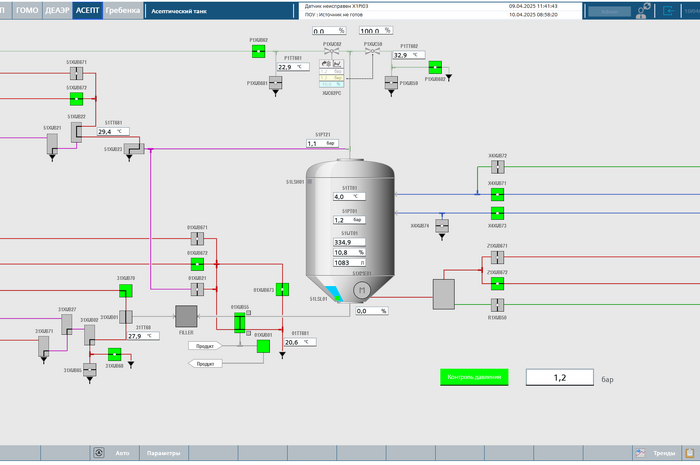
Task: Click the green valve 01XGB73
Action: click(284, 290)
